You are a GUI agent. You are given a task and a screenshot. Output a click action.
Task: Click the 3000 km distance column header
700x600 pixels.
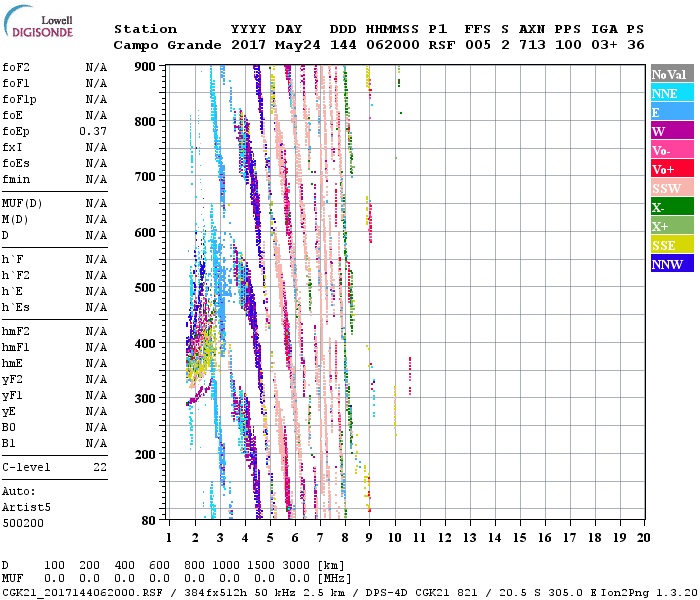296,565
